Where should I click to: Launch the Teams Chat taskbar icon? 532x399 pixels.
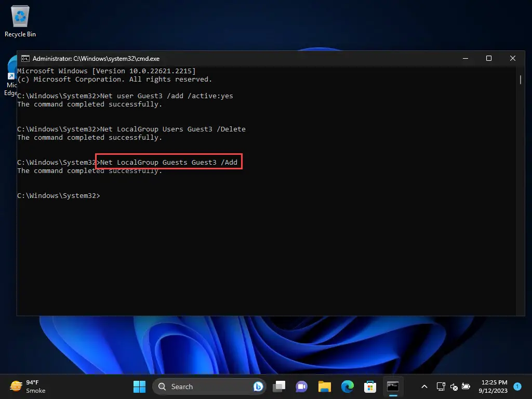point(301,387)
